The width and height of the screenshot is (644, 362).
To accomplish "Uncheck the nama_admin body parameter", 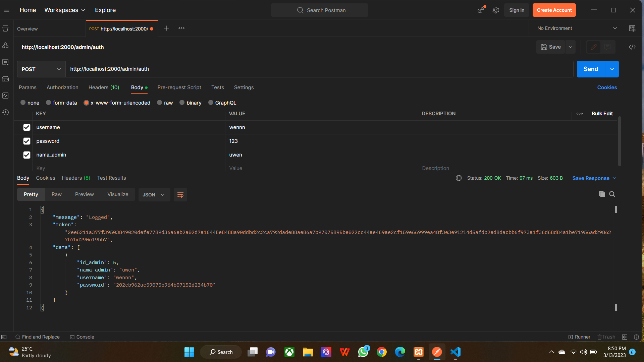I will tap(26, 155).
